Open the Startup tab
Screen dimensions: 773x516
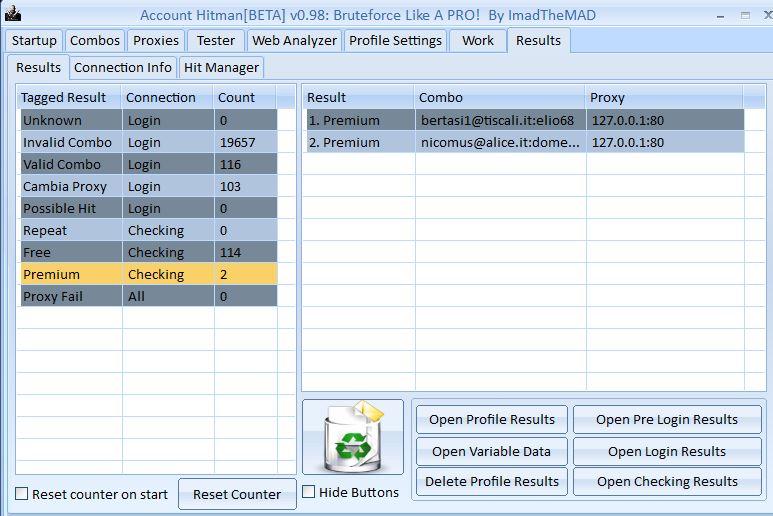tap(34, 41)
